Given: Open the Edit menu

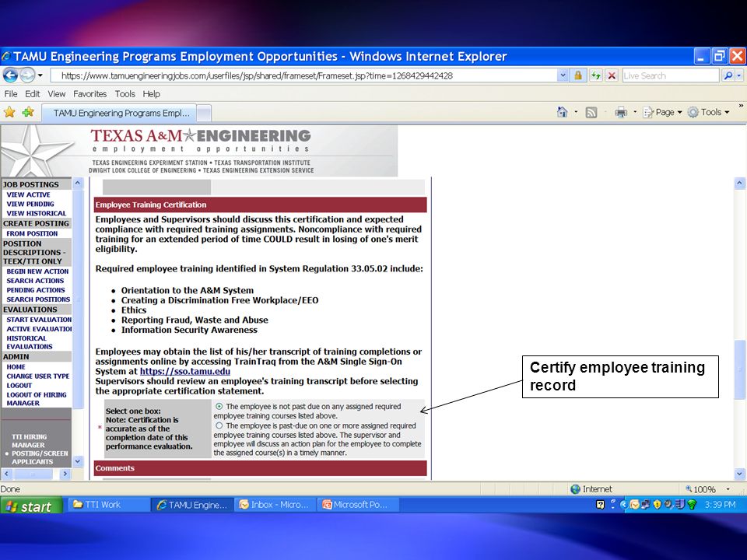Looking at the screenshot, I should (x=33, y=94).
